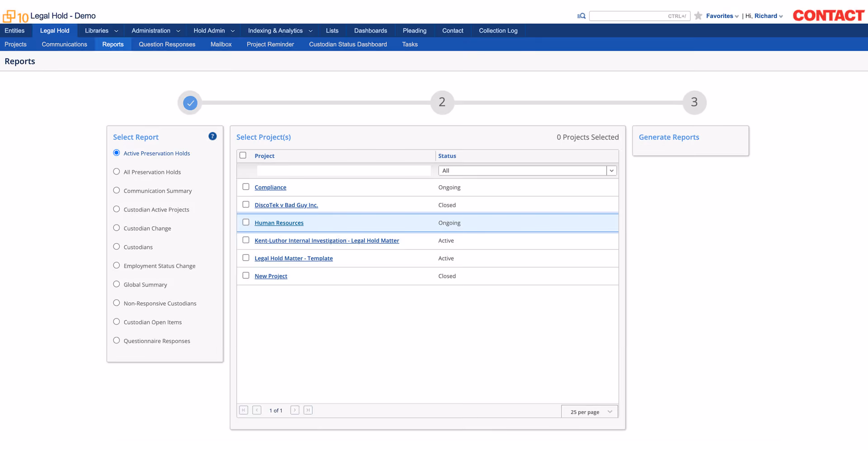
Task: Click the application logo in the header
Action: (15, 16)
